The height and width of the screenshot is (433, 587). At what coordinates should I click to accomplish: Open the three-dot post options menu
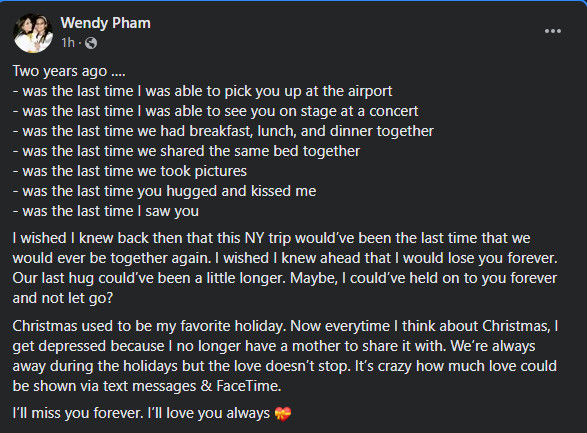tap(553, 31)
